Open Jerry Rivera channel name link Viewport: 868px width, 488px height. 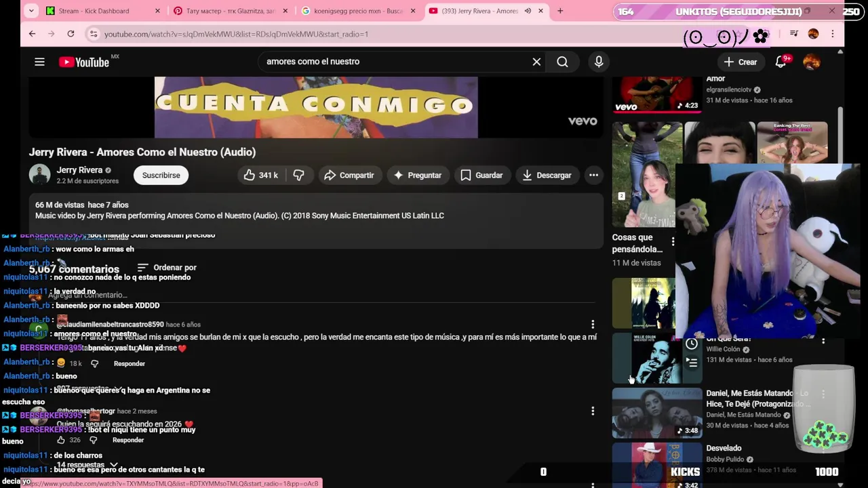[79, 170]
